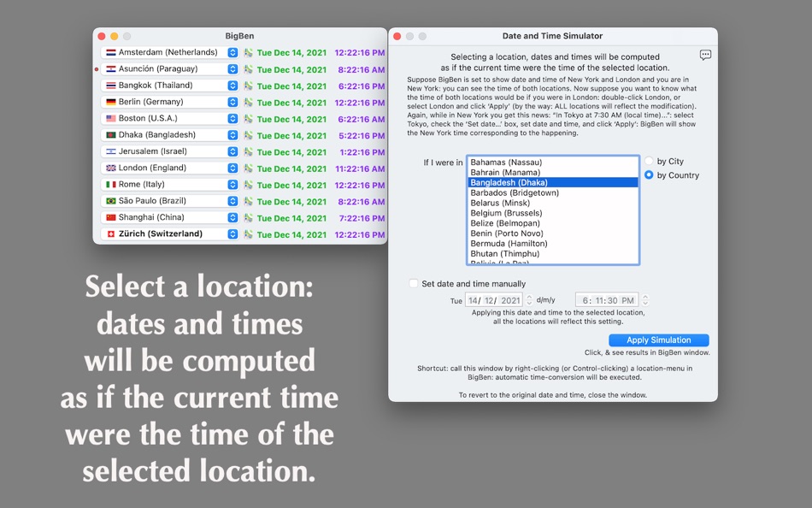This screenshot has width=812, height=508.
Task: Click the daylight icon in Dhaka row
Action: click(249, 135)
